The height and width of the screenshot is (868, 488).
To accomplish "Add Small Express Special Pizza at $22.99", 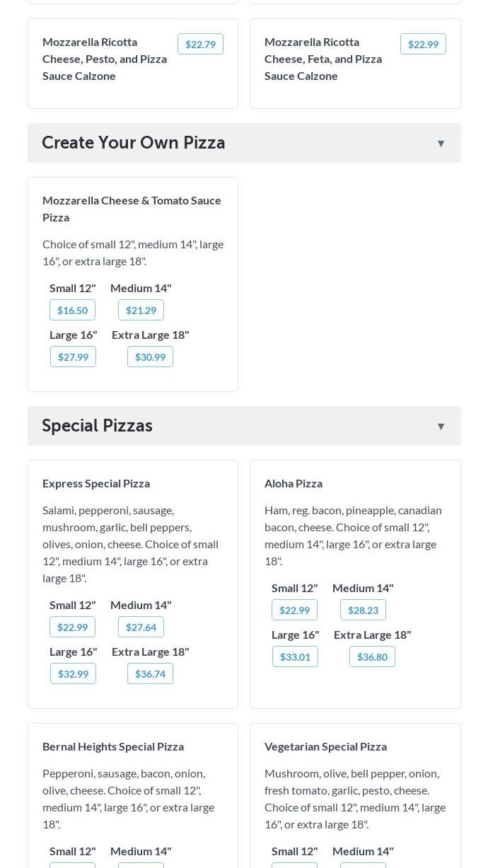I will tap(72, 627).
